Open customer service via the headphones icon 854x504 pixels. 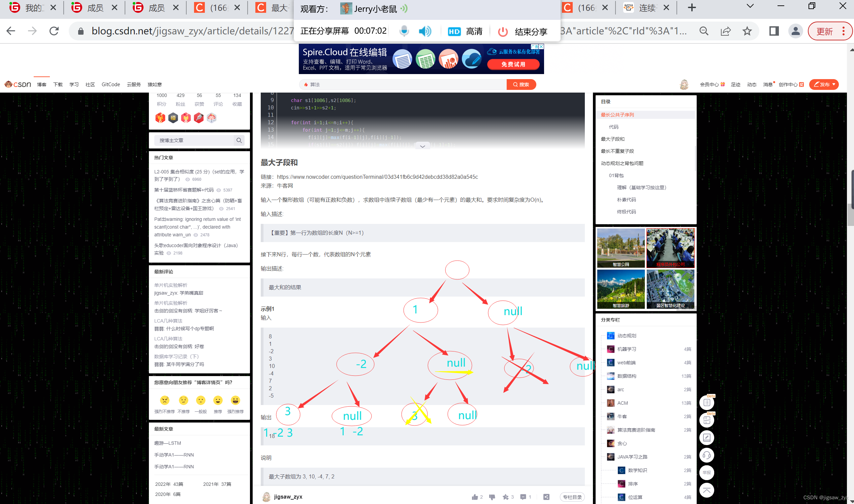707,456
